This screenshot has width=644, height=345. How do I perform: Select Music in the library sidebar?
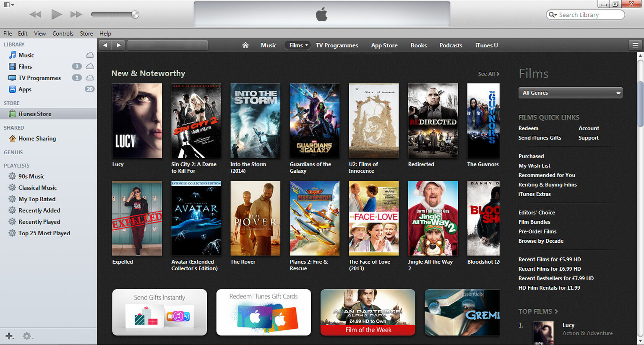click(x=26, y=55)
